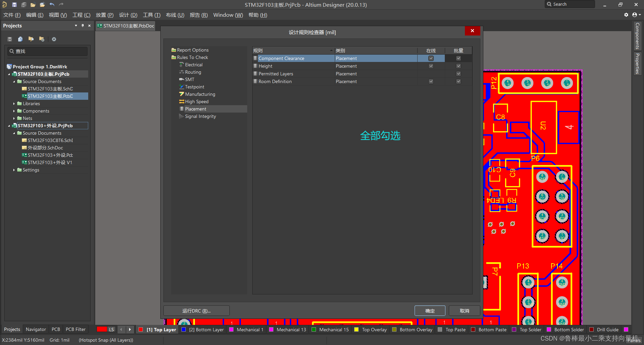
Task: Expand the Libraries folder
Action: point(14,103)
